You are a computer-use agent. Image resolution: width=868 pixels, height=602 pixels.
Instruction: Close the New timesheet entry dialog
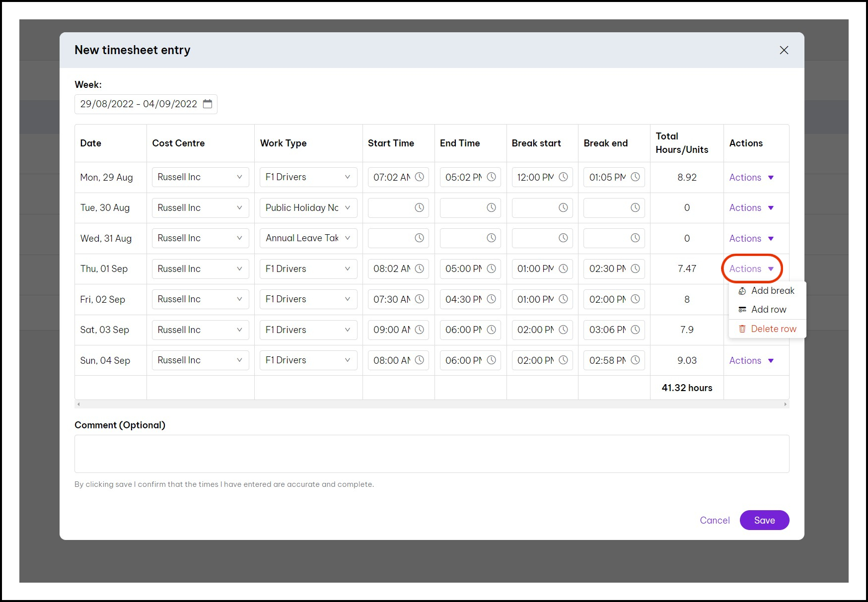(784, 50)
